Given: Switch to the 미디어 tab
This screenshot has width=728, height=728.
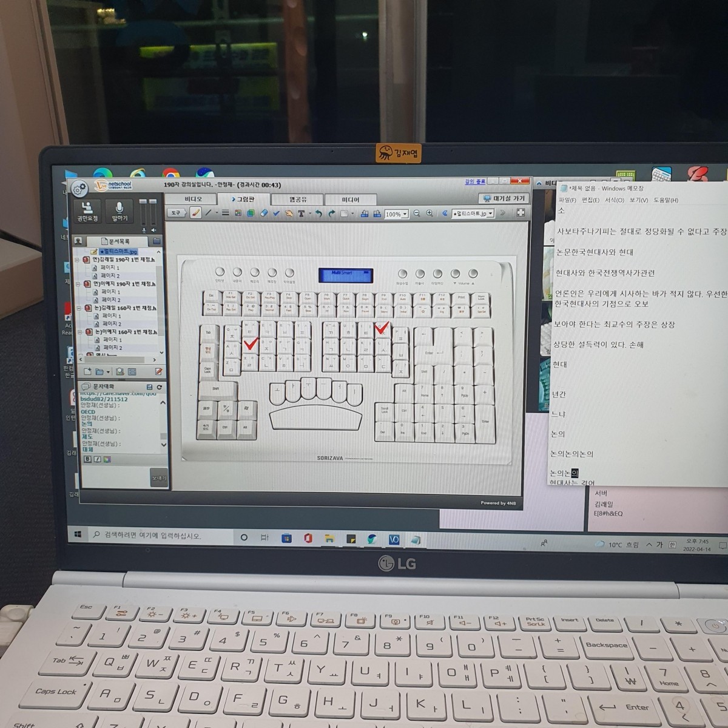Looking at the screenshot, I should coord(350,200).
